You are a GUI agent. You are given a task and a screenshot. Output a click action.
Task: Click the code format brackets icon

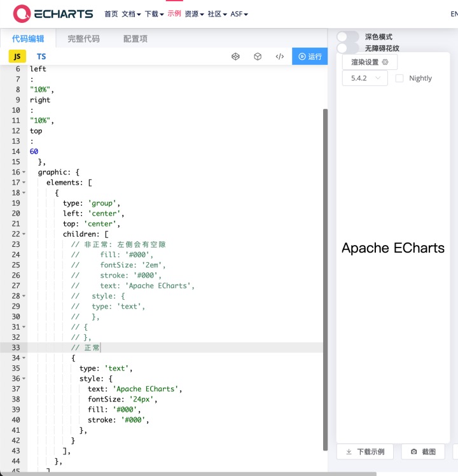[x=279, y=57]
